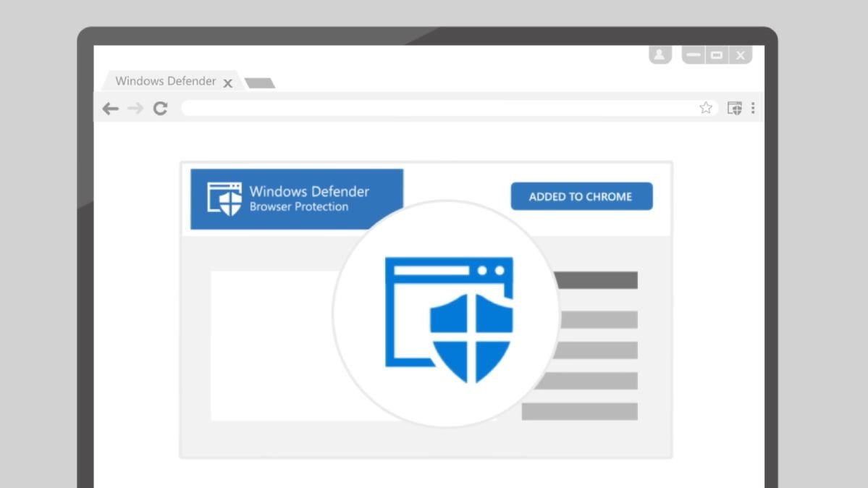Click the browser forward arrow
868x488 pixels.
click(135, 109)
